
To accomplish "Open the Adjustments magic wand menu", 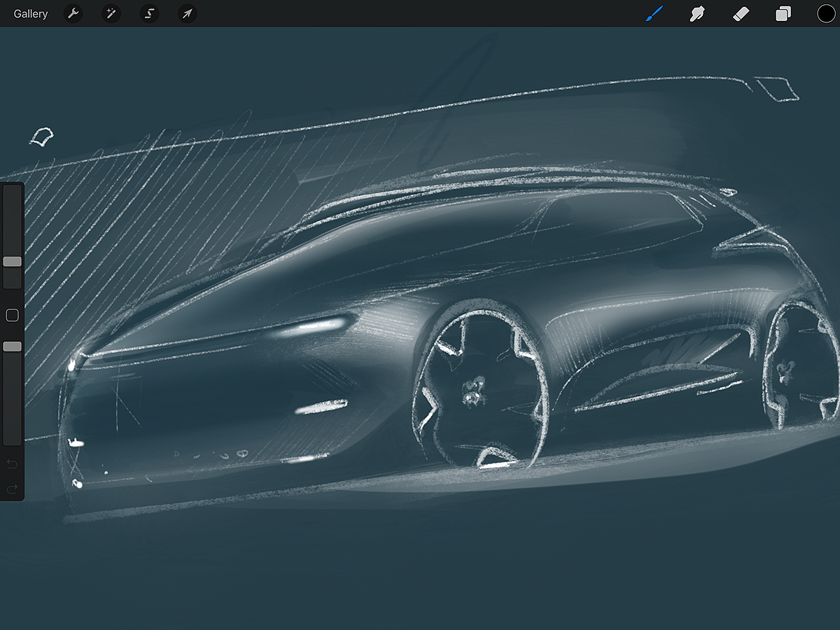I will (111, 14).
